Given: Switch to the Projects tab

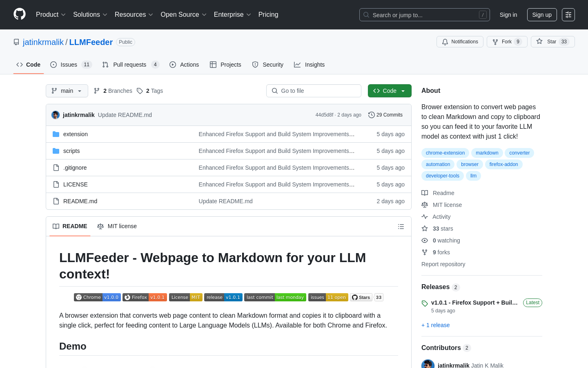Looking at the screenshot, I should 225,65.
